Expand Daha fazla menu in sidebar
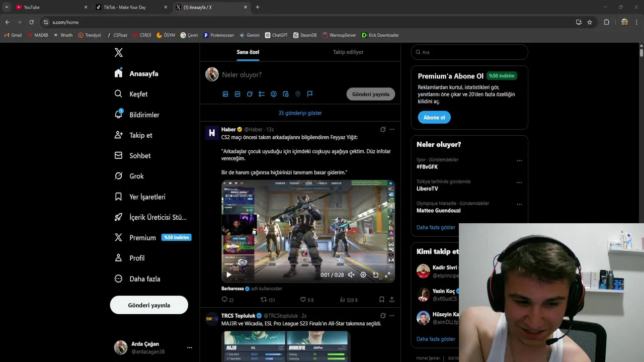Screen dimensions: 644x362 137,279
